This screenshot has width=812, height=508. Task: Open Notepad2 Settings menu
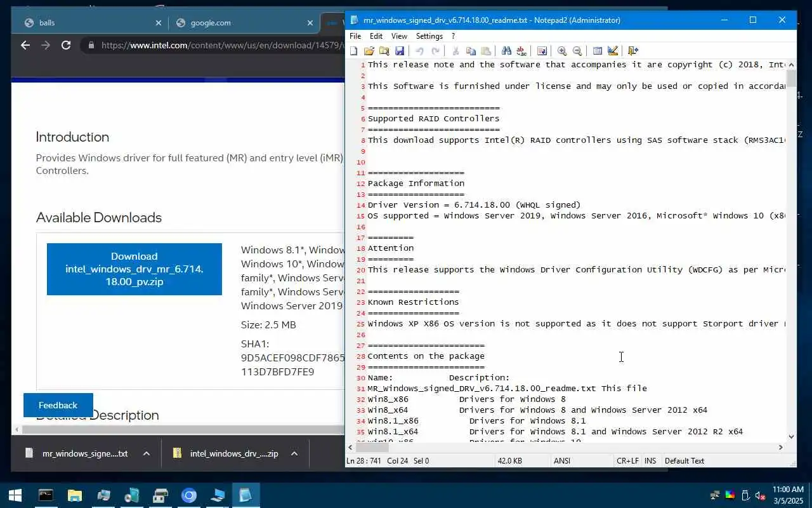click(x=429, y=36)
